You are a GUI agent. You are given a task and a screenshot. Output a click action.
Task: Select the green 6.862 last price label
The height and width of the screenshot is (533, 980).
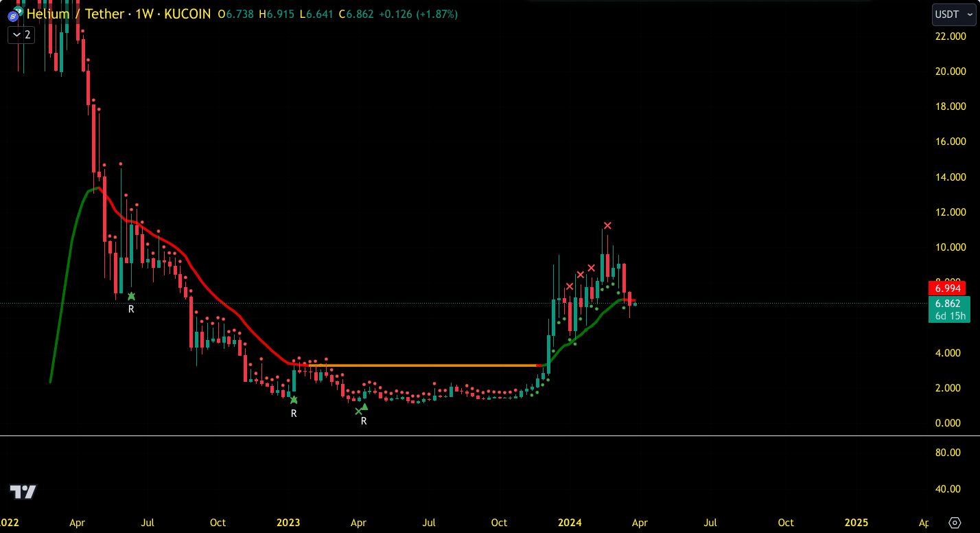tap(950, 304)
